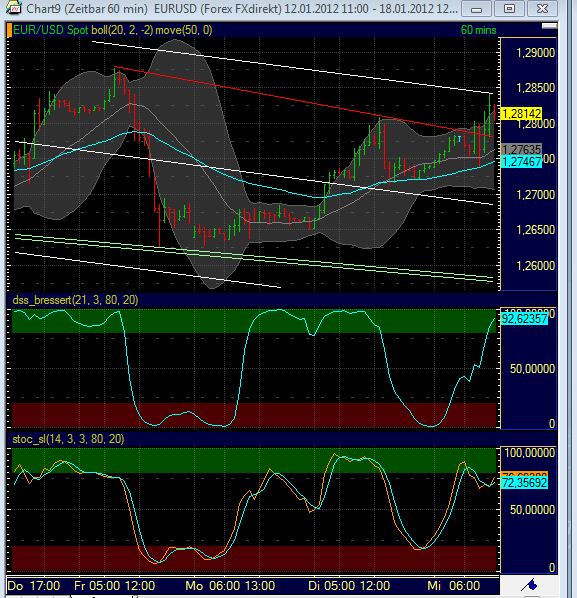Click the Do 17:00 time axis label
Image resolution: width=577 pixels, height=598 pixels.
pos(34,586)
